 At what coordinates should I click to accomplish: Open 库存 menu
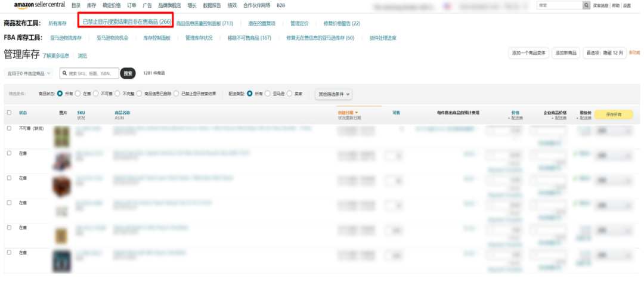(x=91, y=6)
